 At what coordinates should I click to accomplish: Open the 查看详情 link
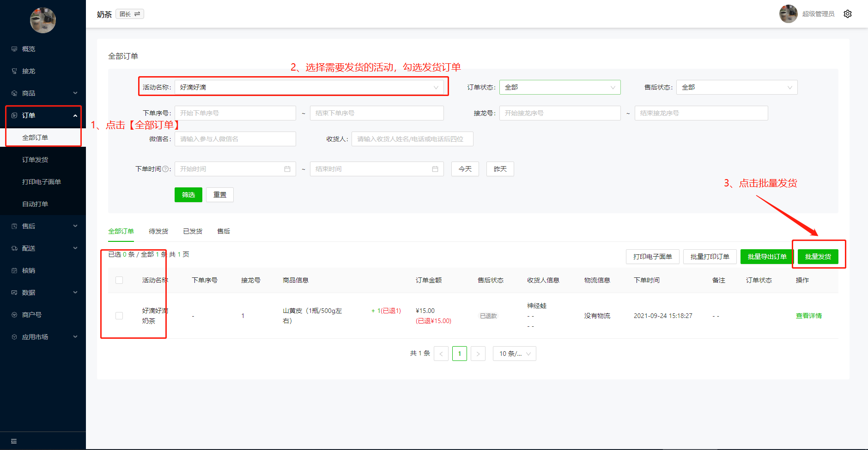pos(809,316)
